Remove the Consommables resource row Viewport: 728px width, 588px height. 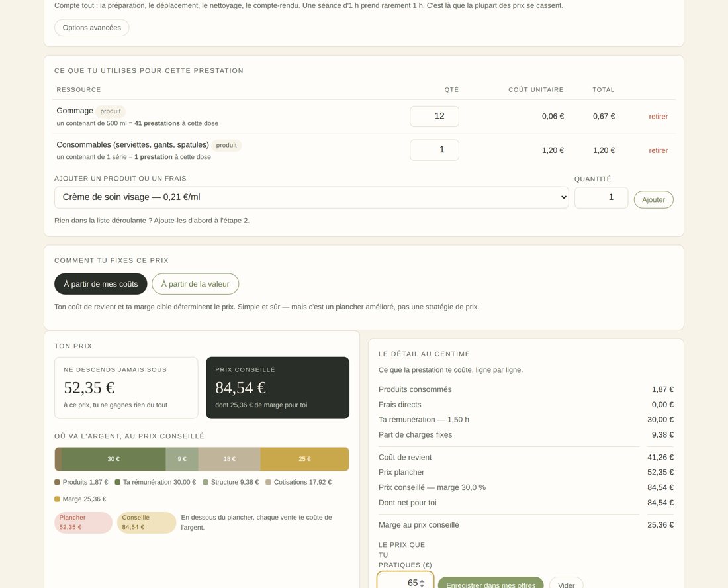point(658,150)
